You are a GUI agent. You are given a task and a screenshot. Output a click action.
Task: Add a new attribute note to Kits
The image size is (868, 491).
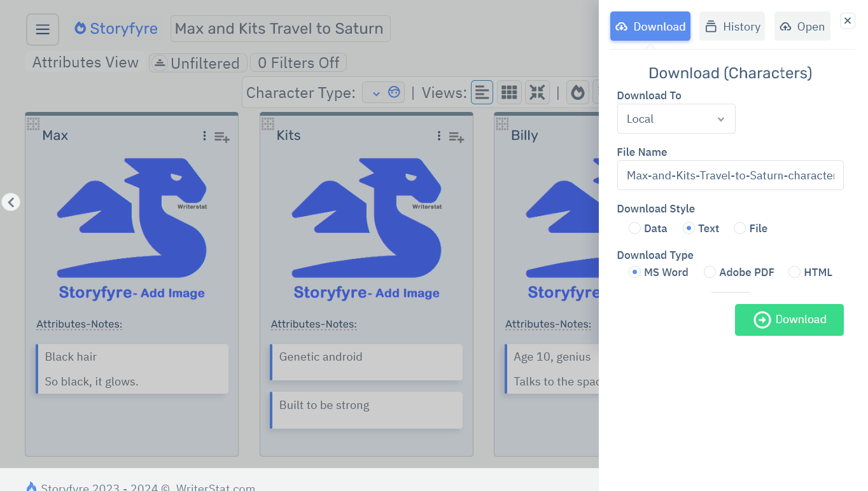point(456,137)
